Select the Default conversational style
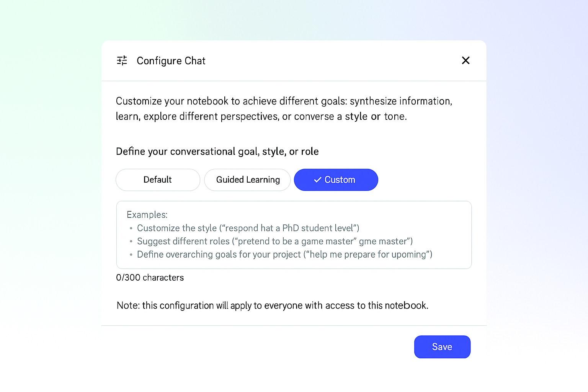 pyautogui.click(x=158, y=180)
